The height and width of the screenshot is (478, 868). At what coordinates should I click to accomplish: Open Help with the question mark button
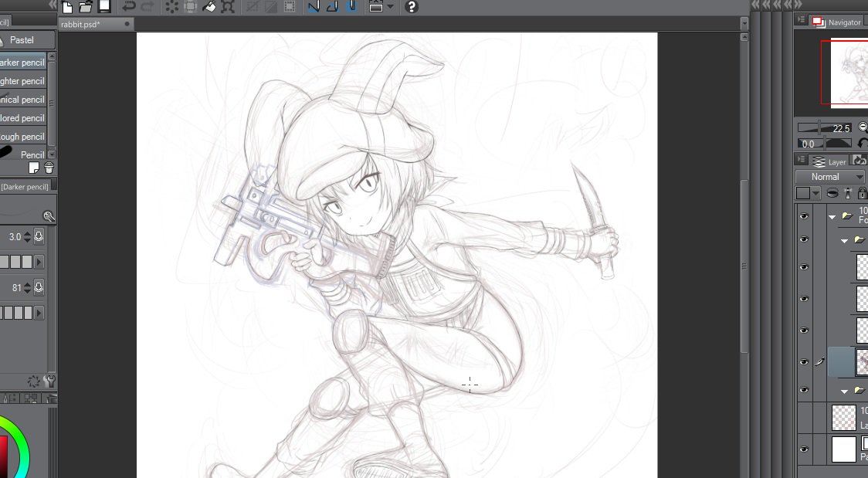click(x=410, y=8)
